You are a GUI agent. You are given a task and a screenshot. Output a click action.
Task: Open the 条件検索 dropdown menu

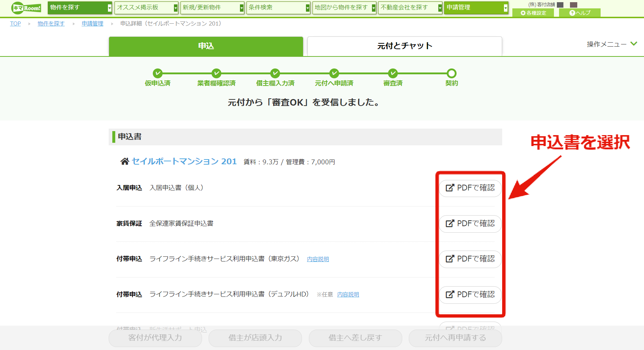click(x=278, y=8)
